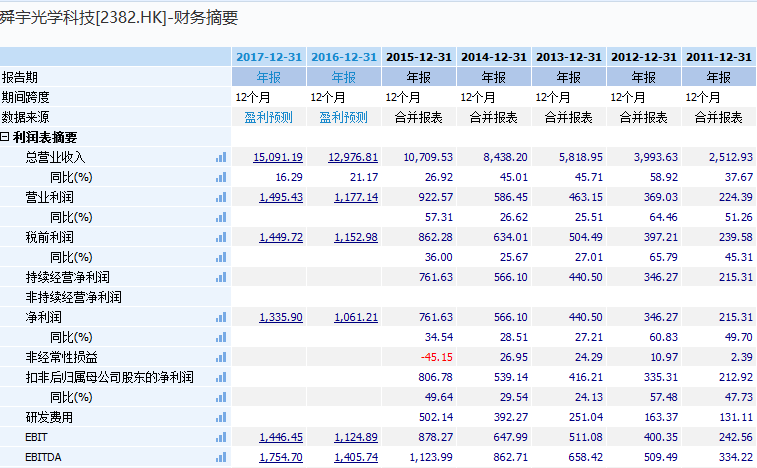Open forecast 税前利润 value 1,152.98
The image size is (757, 468).
click(x=356, y=238)
